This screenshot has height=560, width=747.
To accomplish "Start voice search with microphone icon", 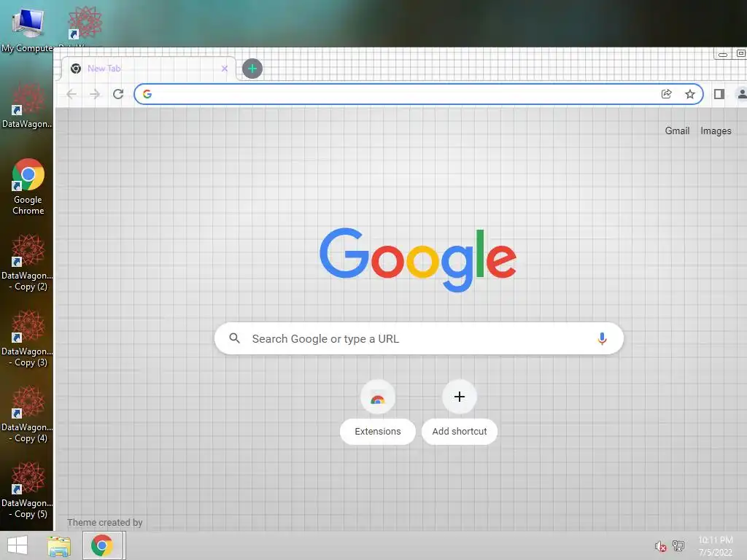I will (602, 338).
